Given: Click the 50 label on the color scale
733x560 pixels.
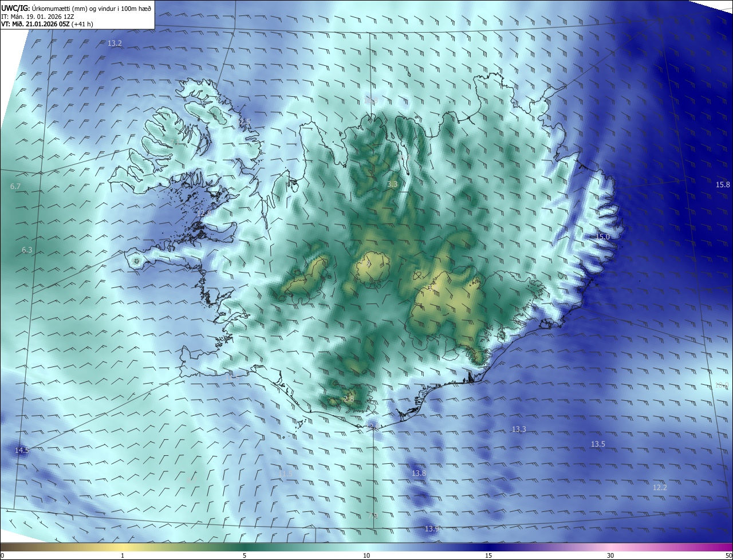Looking at the screenshot, I should tap(728, 556).
